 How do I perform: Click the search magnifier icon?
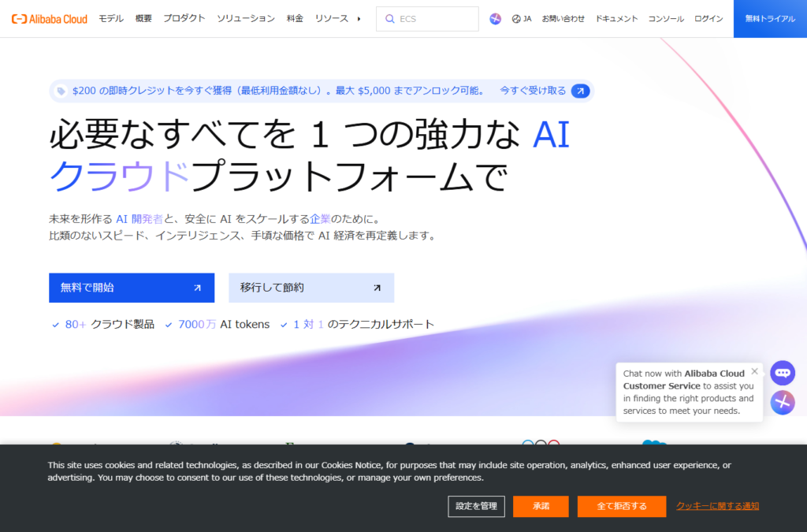click(390, 19)
